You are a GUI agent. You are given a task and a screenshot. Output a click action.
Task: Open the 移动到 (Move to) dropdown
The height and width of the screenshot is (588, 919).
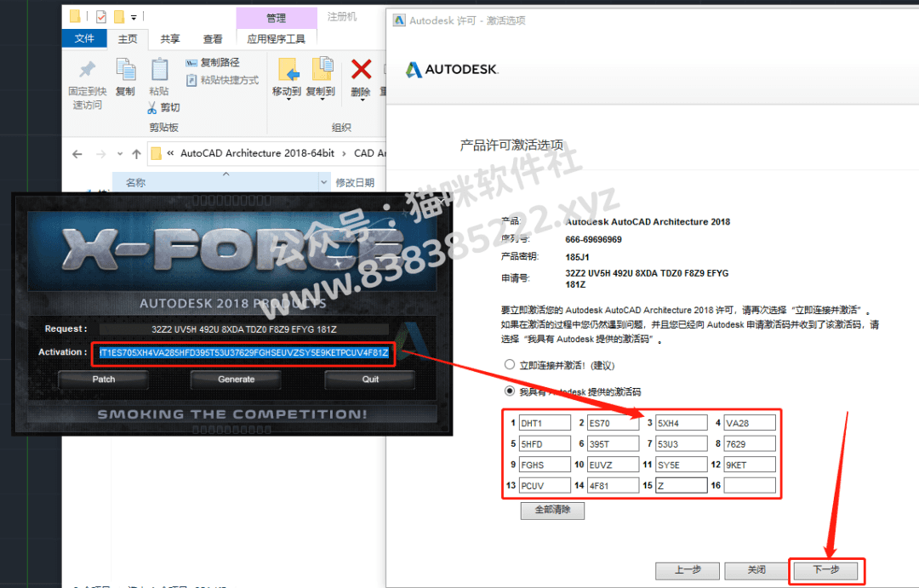point(288,100)
